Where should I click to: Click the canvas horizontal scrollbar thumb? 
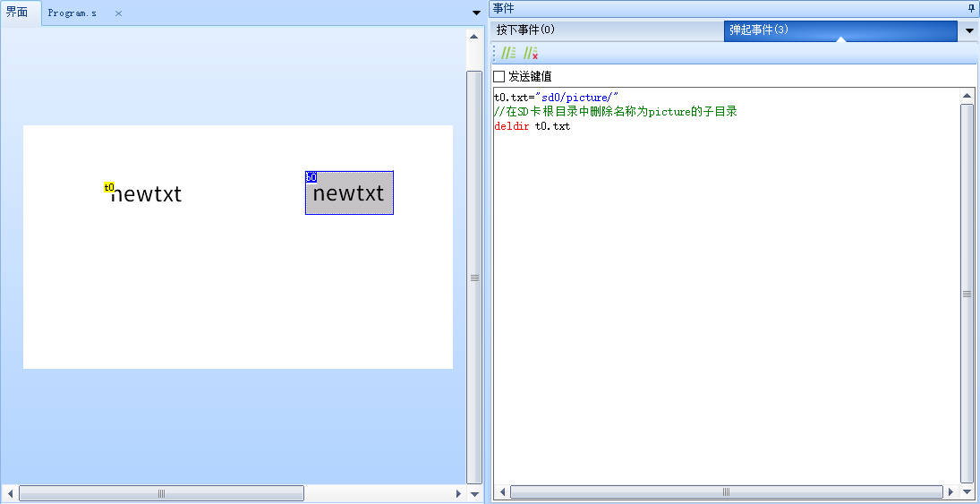[161, 493]
